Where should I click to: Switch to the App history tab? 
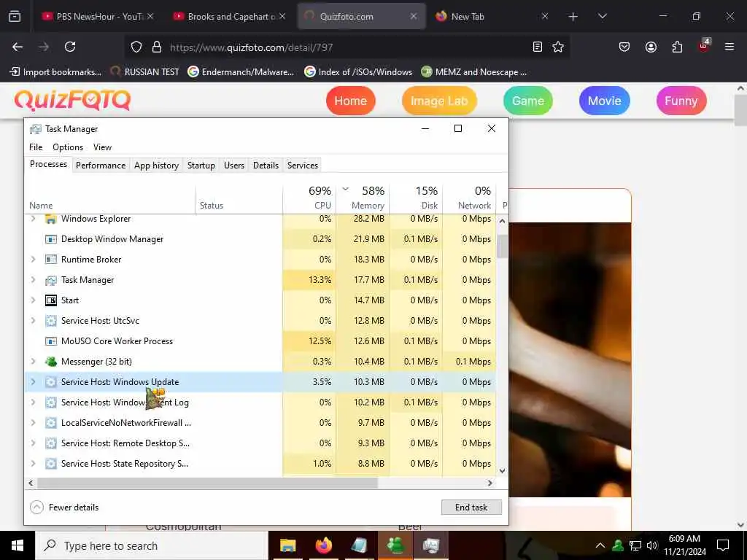click(156, 166)
